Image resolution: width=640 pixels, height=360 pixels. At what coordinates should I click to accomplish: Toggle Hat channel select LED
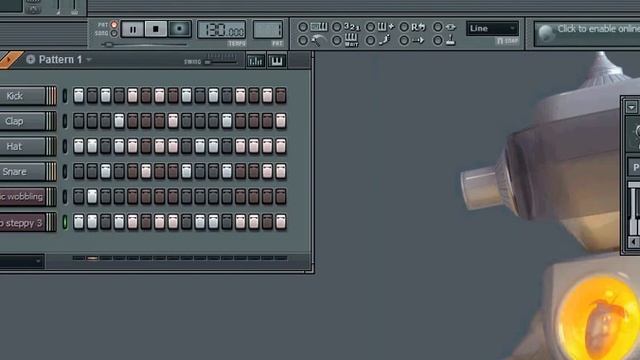[x=64, y=147]
